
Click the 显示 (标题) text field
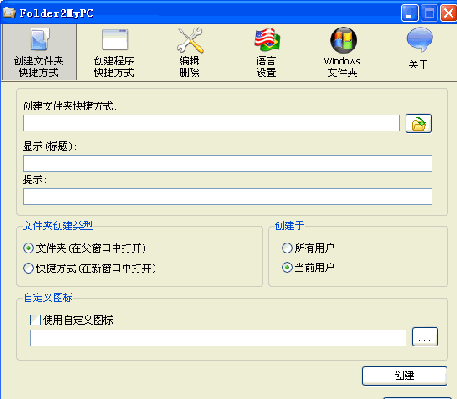(x=228, y=163)
